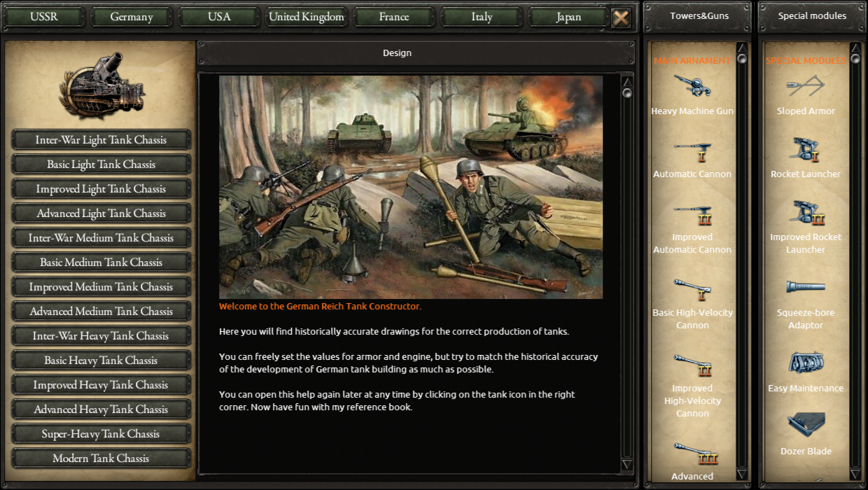
Task: Pick the Improved Automatic Cannon icon
Action: click(x=692, y=214)
